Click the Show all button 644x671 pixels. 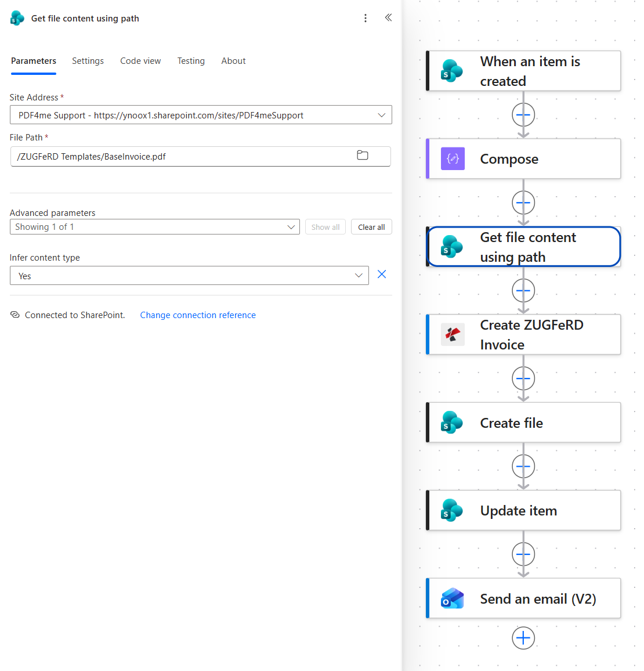[325, 227]
